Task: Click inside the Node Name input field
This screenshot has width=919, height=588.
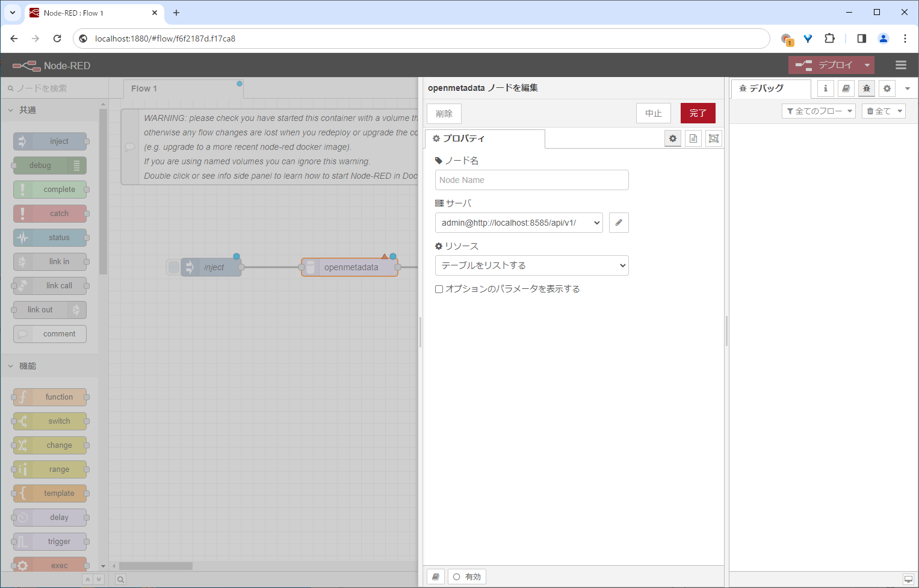Action: click(x=531, y=179)
